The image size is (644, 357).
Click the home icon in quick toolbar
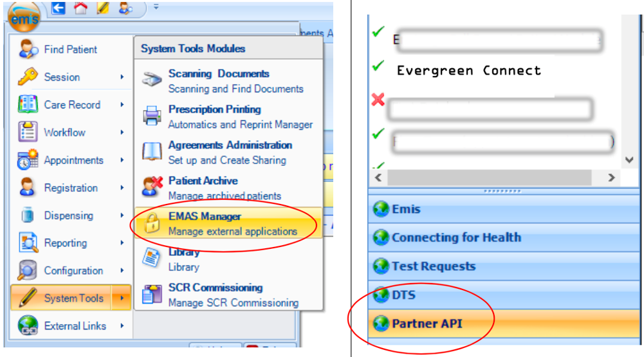[80, 8]
